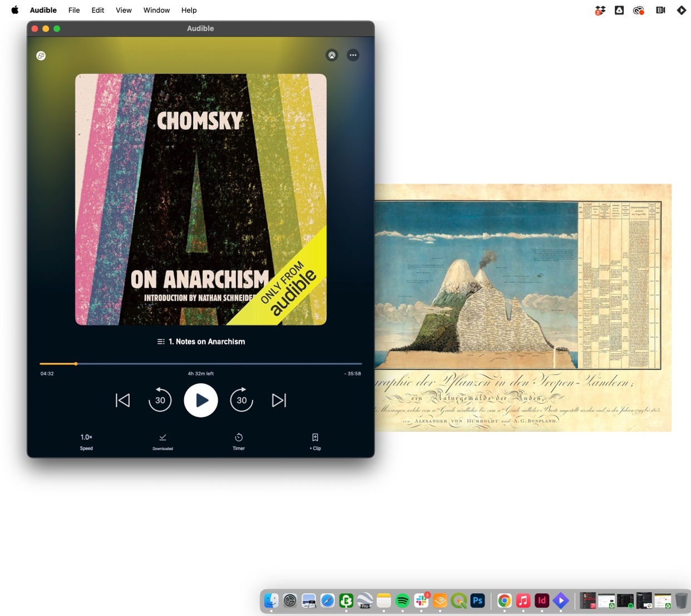The width and height of the screenshot is (691, 616).
Task: Click the diamond play menu bar icon
Action: (682, 10)
